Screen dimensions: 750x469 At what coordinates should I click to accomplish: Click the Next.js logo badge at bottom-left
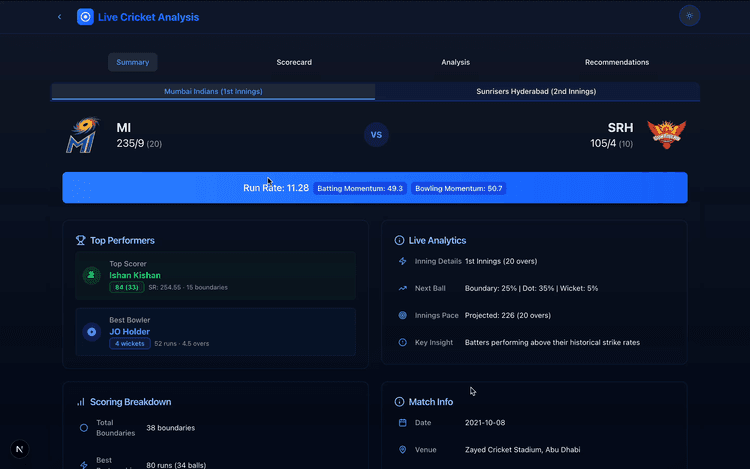(20, 449)
